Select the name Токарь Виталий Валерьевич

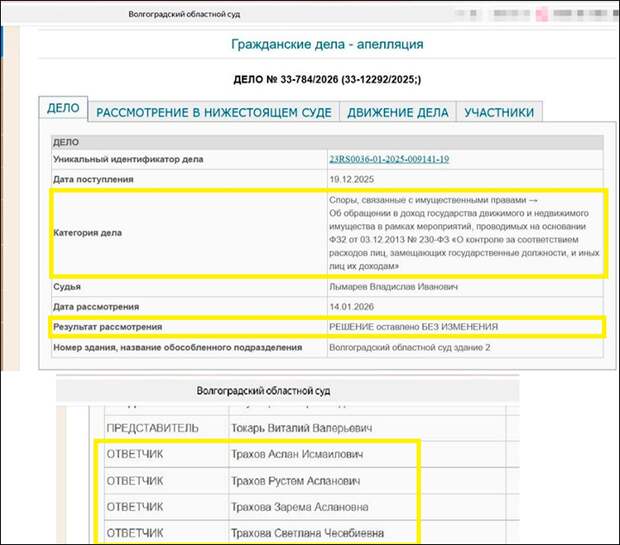302,428
